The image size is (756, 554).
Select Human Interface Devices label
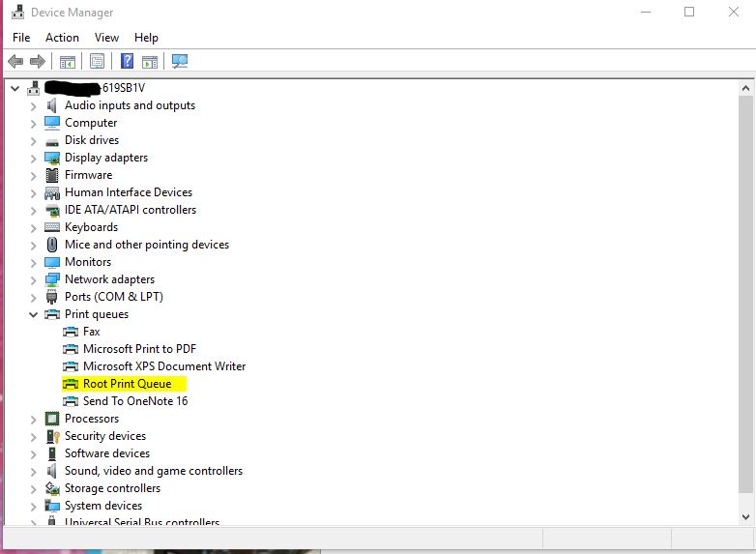pos(129,192)
